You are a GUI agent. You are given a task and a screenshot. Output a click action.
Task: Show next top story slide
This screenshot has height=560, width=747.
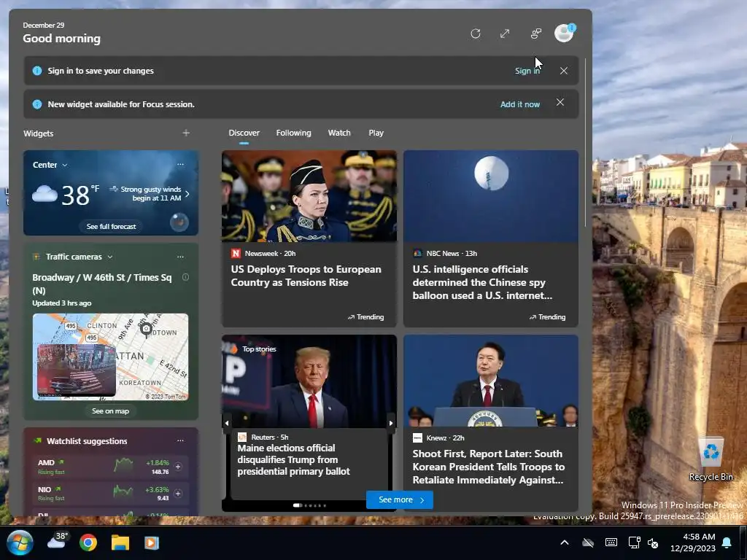[391, 423]
